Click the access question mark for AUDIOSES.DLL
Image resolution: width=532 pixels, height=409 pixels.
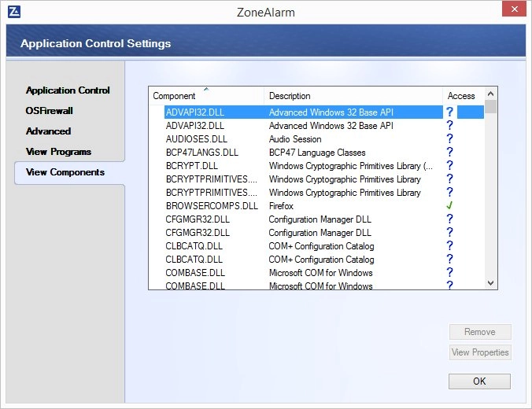449,138
